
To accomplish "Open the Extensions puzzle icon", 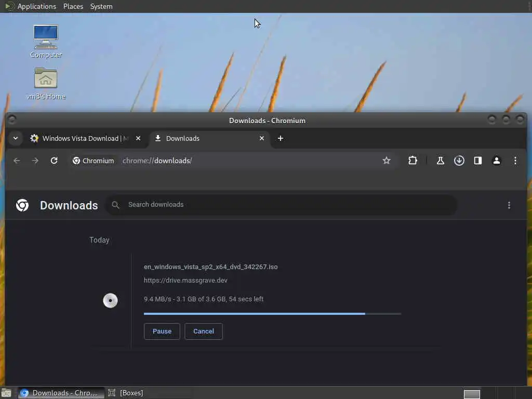I will 413,161.
